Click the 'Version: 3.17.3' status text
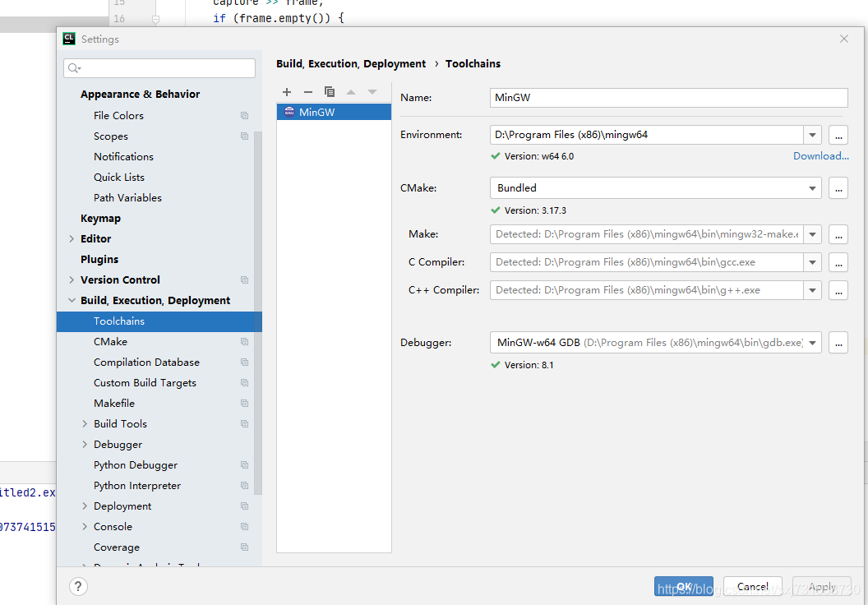 [535, 211]
